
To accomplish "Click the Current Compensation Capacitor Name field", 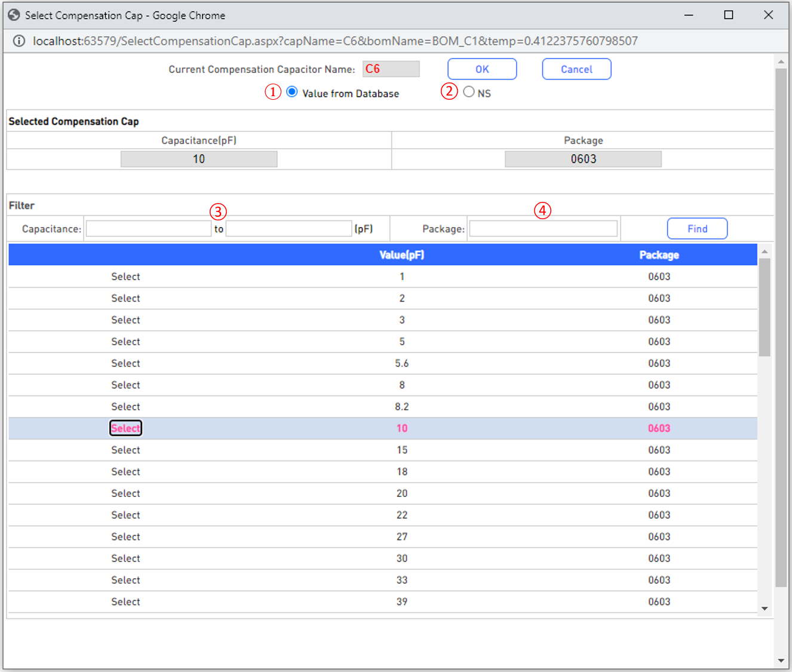I will pyautogui.click(x=391, y=69).
